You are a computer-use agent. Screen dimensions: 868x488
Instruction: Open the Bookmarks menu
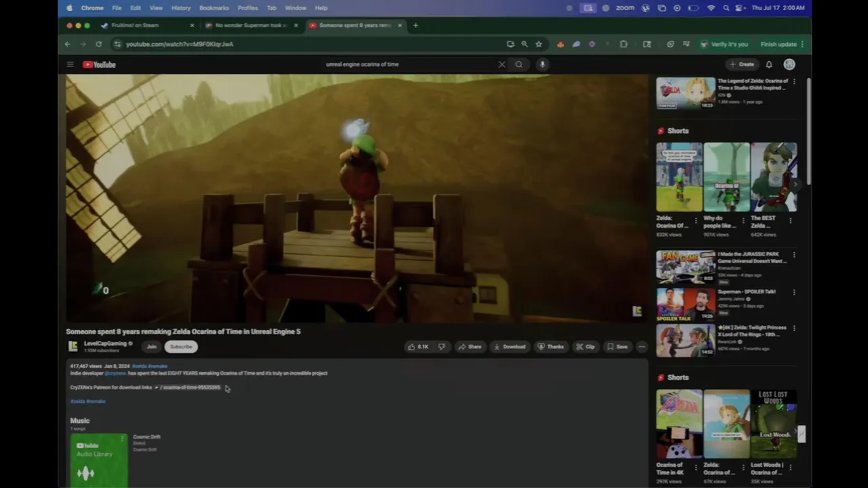point(214,8)
